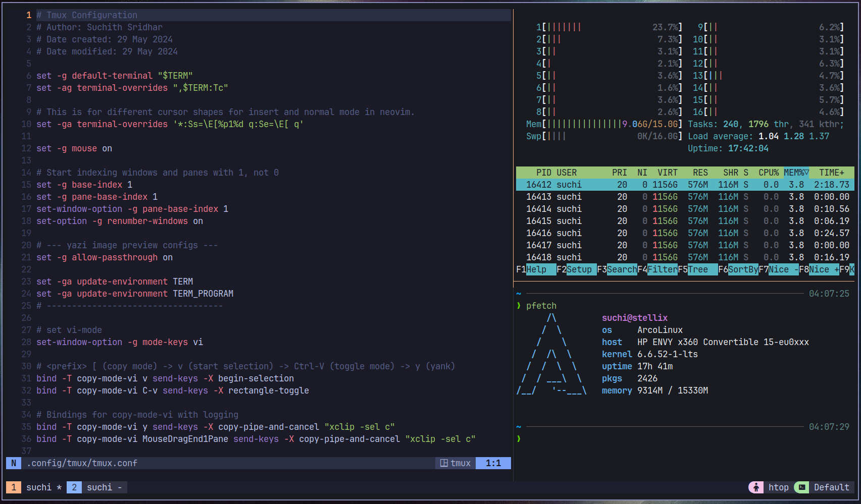Click 'set-option -g renumber-windows on' line
Viewport: 861px width, 504px height.
[120, 221]
